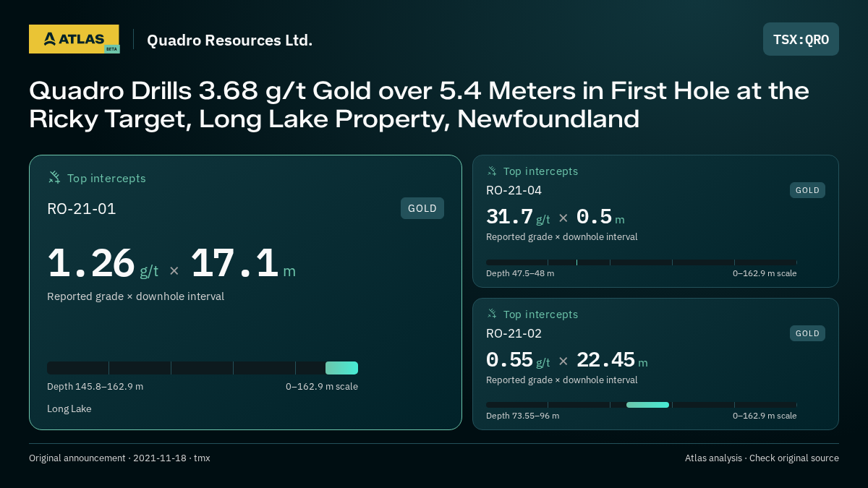Click the drill icon in RO-21-02 card
The width and height of the screenshot is (868, 488).
click(x=492, y=314)
